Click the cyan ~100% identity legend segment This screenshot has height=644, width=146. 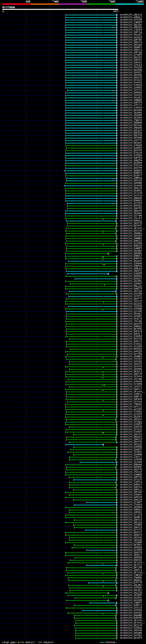click(130, 4)
